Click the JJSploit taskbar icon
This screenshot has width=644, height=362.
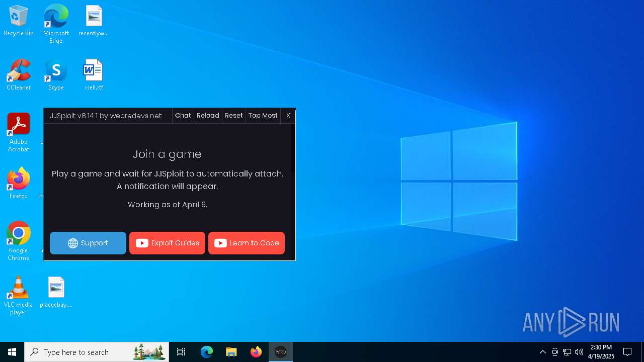281,352
